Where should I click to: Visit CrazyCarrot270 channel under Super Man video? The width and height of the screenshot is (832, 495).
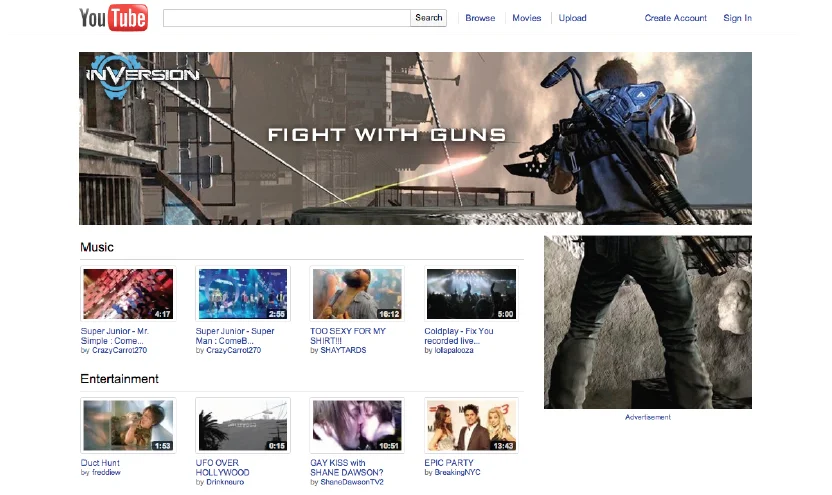(x=233, y=350)
